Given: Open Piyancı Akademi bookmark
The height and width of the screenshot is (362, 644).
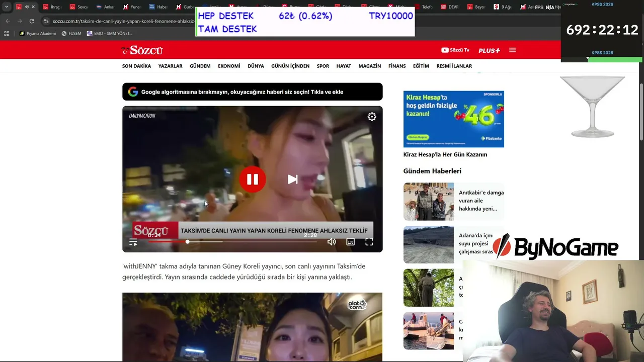Looking at the screenshot, I should tap(38, 34).
